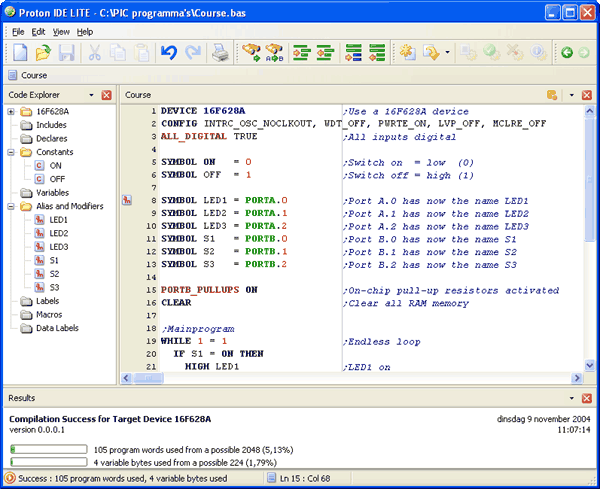Go forward with the faded arrow icon
600x489 pixels.
584,52
